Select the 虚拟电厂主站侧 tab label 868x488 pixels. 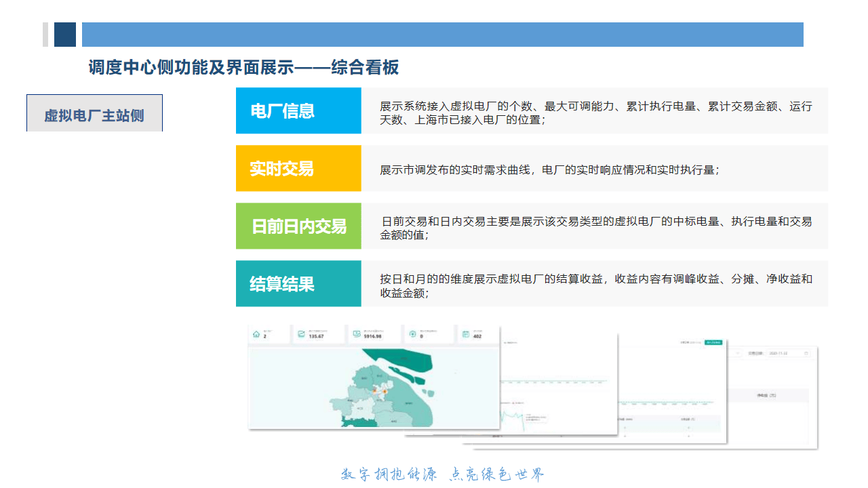(x=94, y=113)
